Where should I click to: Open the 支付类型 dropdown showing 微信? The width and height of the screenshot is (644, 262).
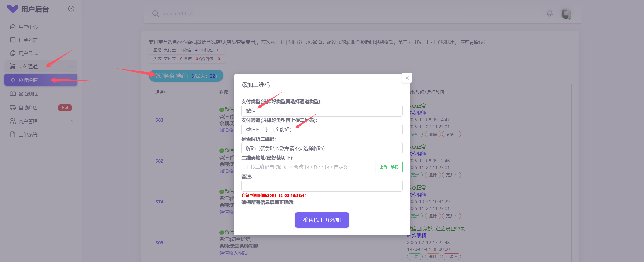[322, 110]
